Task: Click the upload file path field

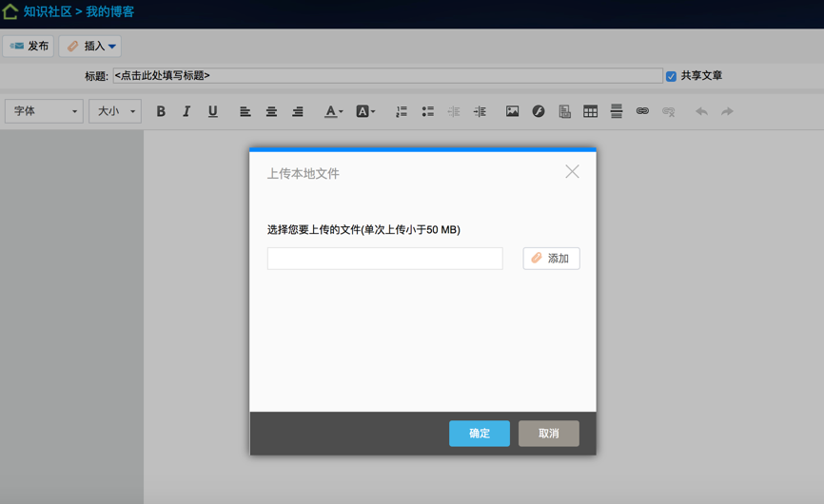Action: [384, 259]
